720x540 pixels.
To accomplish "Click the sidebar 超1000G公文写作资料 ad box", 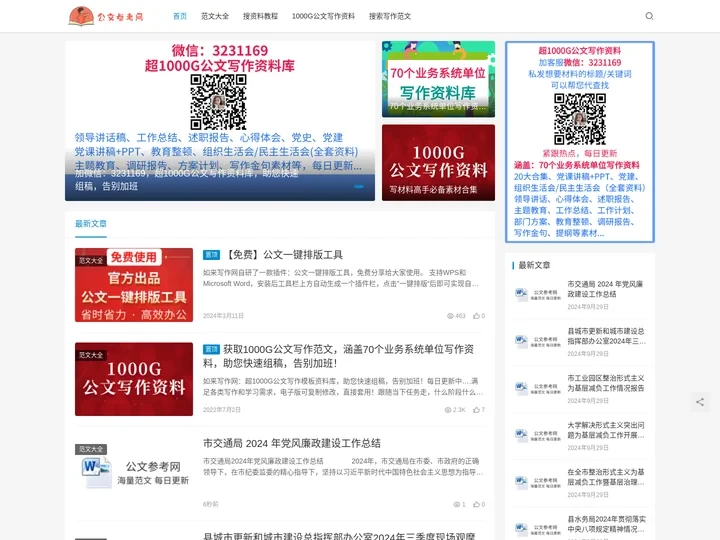I will [579, 142].
